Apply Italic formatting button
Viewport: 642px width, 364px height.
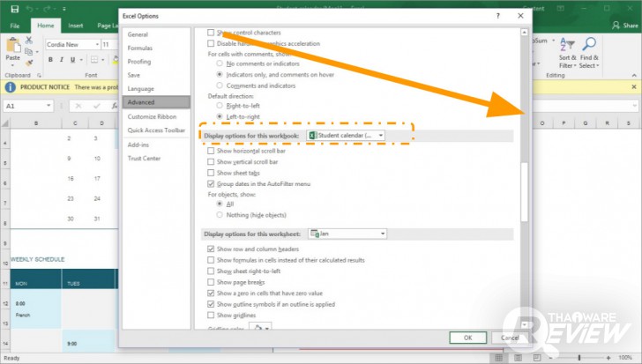62,60
